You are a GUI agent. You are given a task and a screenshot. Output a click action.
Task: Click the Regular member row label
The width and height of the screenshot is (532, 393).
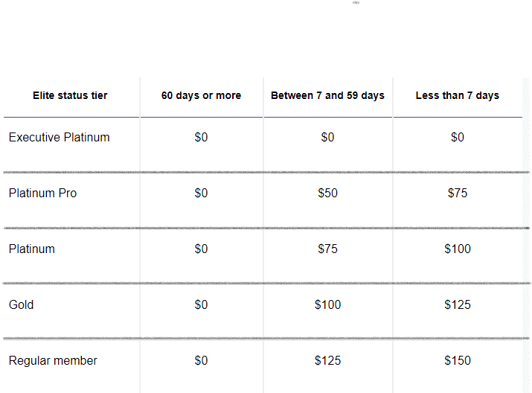click(x=53, y=360)
